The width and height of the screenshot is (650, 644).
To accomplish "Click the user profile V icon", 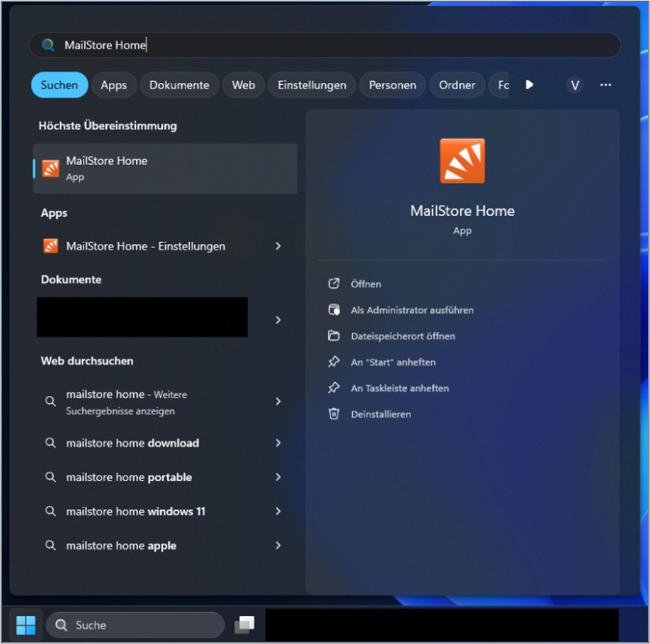I will pyautogui.click(x=574, y=85).
